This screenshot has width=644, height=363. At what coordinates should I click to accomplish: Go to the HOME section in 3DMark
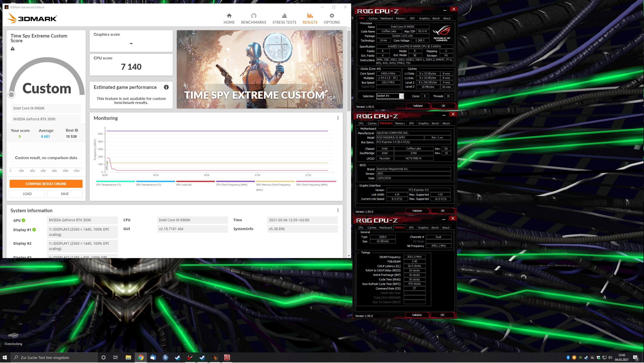pyautogui.click(x=229, y=19)
